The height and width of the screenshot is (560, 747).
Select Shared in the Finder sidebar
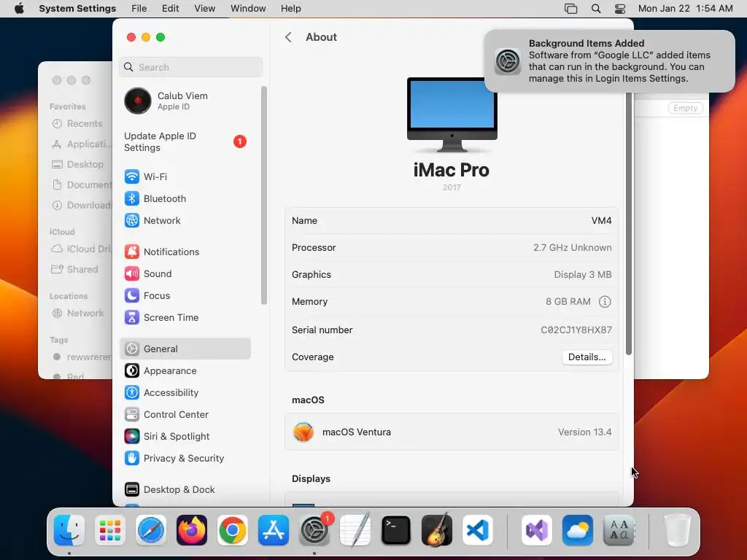click(75, 270)
